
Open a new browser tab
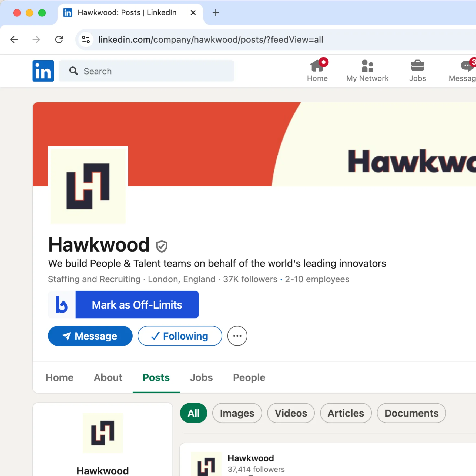coord(216,13)
